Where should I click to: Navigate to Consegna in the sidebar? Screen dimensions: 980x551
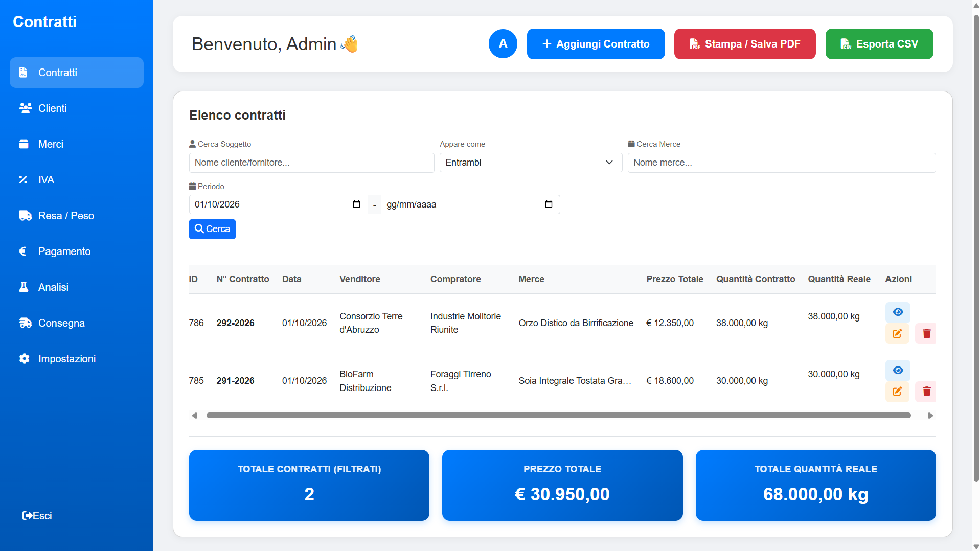point(77,323)
